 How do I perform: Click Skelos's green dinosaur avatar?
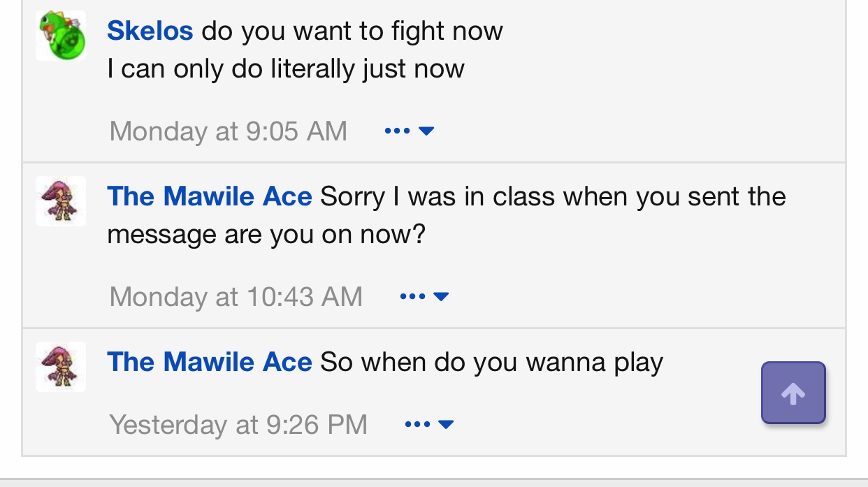(61, 35)
